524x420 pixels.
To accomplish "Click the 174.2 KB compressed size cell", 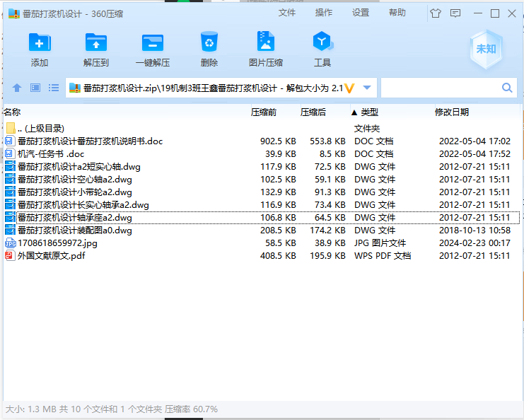I will 327,231.
